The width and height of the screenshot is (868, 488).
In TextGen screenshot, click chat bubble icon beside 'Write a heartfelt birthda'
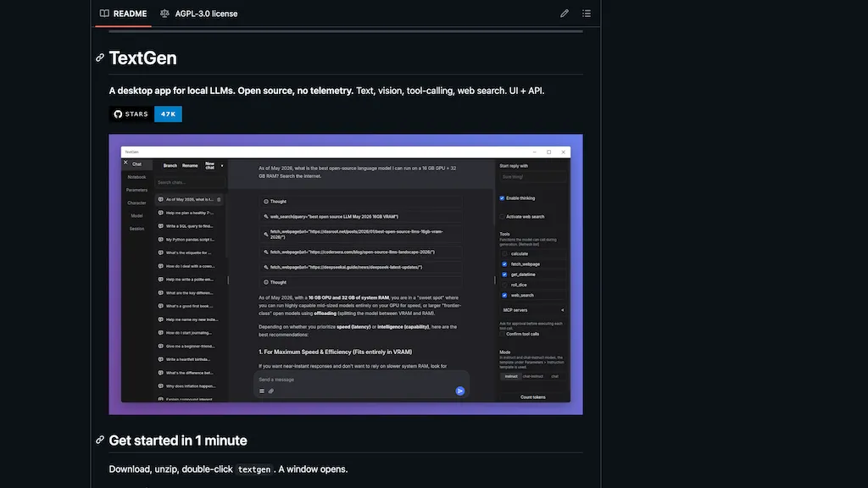click(x=160, y=359)
